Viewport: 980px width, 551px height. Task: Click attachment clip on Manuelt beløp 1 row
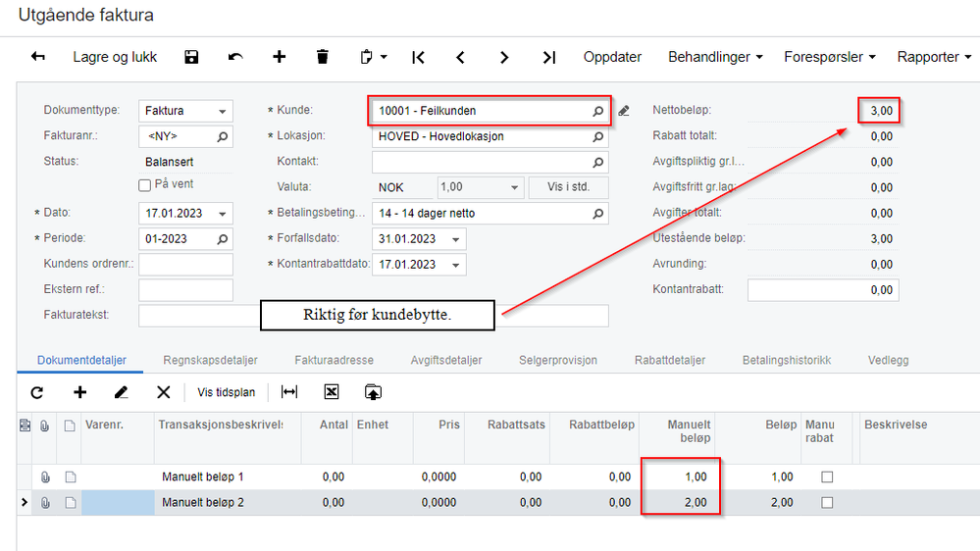[x=45, y=477]
